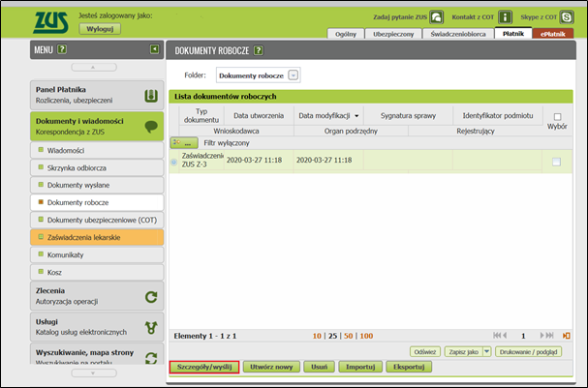This screenshot has height=388, width=588.
Task: Click Wnioskodawca column header
Action: tap(236, 131)
